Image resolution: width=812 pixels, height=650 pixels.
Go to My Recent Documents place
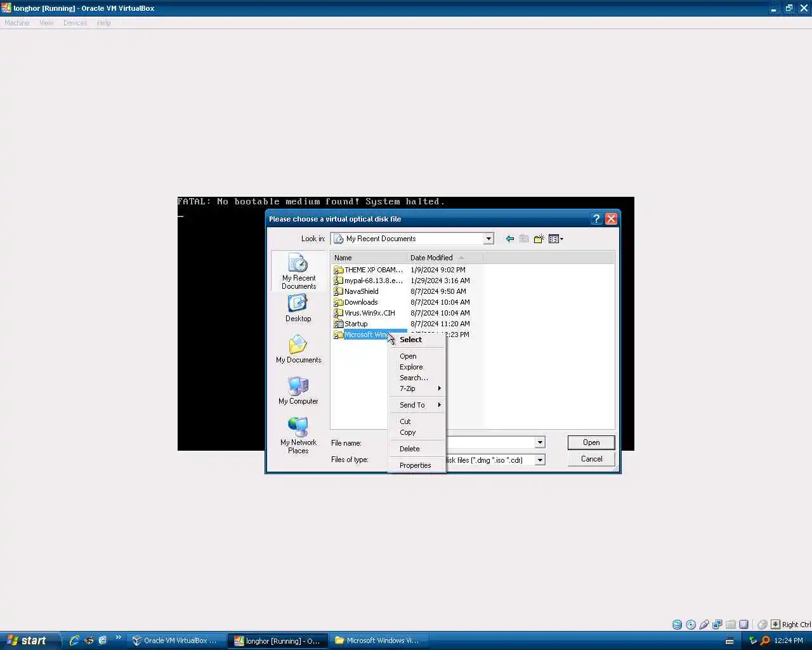point(299,271)
